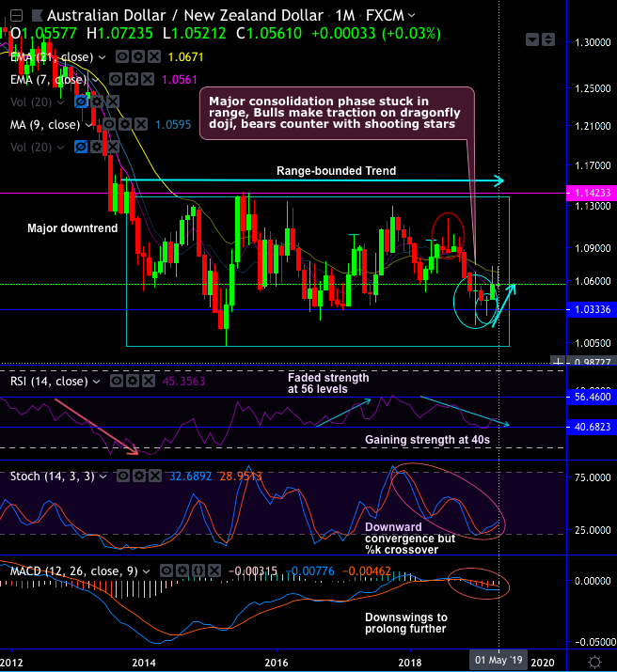Viewport: 617px width, 672px height.
Task: Select the "Downswings to prolong further" note
Action: (x=406, y=623)
